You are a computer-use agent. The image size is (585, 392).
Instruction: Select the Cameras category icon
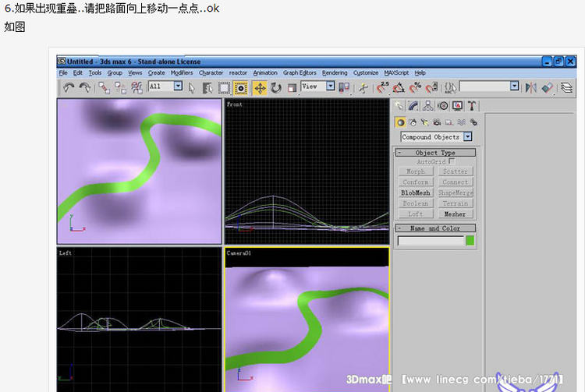coord(437,122)
